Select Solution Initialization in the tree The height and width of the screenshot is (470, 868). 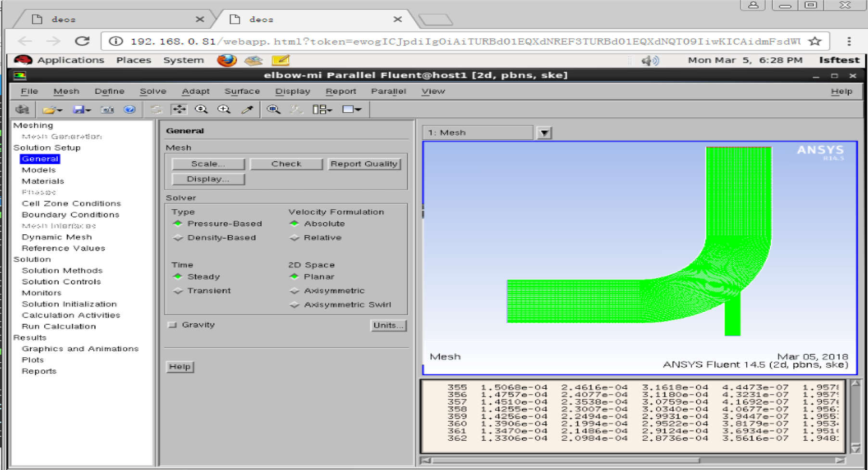point(69,304)
